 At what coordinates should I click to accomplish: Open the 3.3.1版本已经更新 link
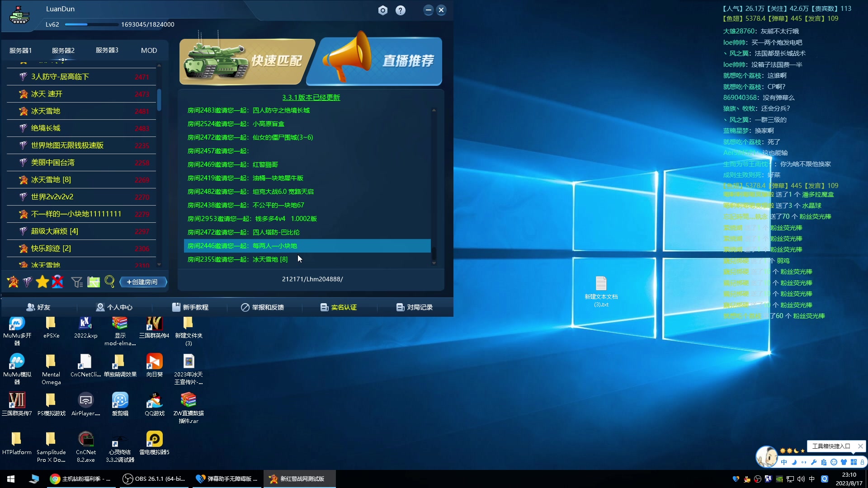click(311, 98)
